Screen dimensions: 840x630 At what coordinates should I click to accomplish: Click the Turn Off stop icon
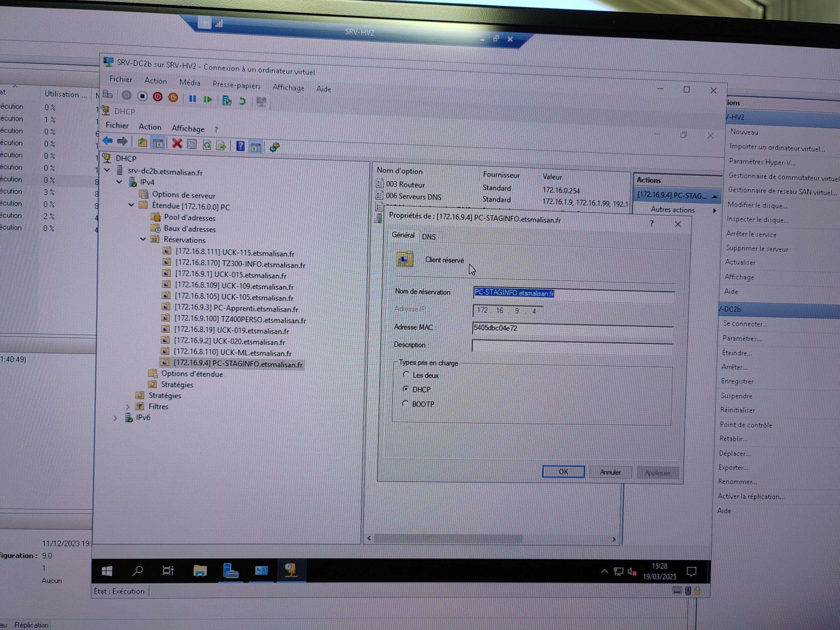point(142,96)
